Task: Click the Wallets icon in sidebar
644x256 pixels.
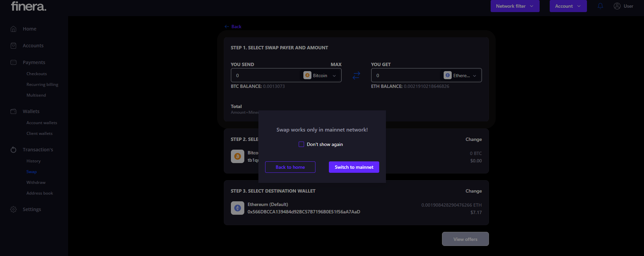Action: tap(13, 111)
